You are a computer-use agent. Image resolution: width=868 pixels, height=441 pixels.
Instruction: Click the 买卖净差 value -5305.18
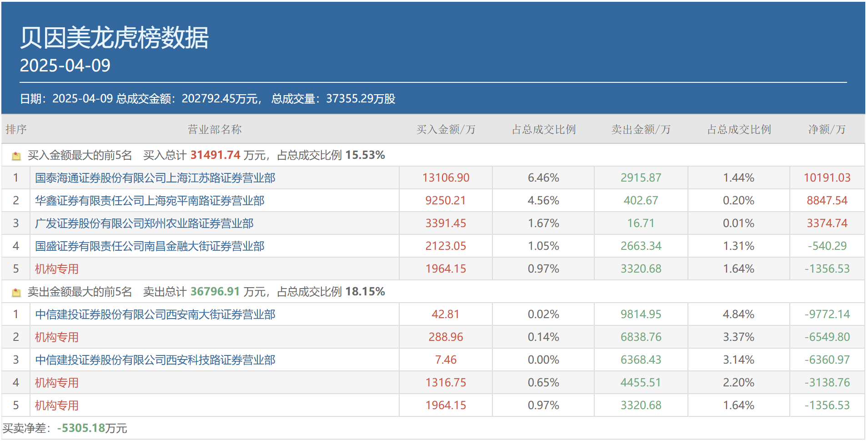click(x=81, y=428)
